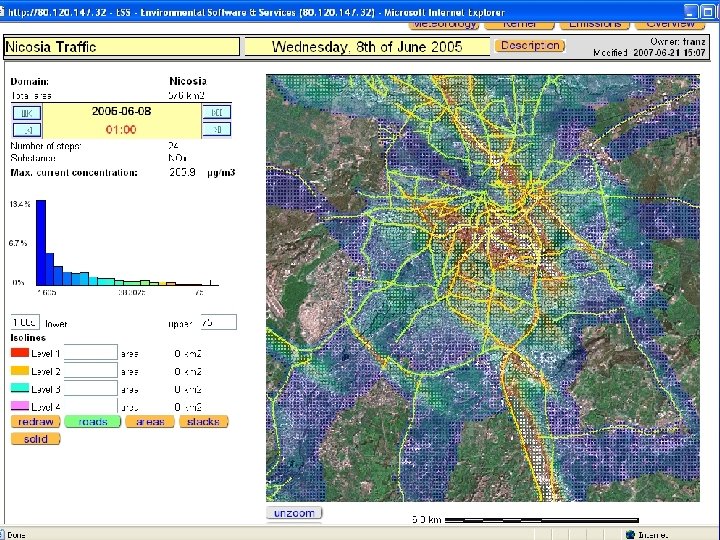The image size is (720, 540).
Task: Click the Internet zone icon in status bar
Action: tap(630, 534)
